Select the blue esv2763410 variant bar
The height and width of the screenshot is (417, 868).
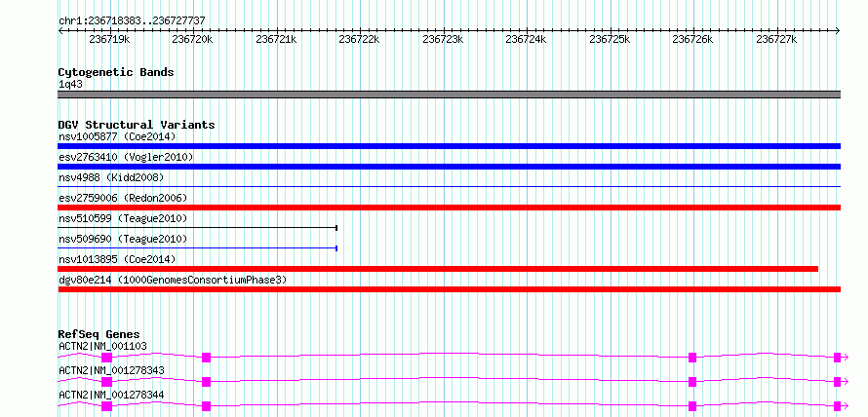tap(449, 167)
